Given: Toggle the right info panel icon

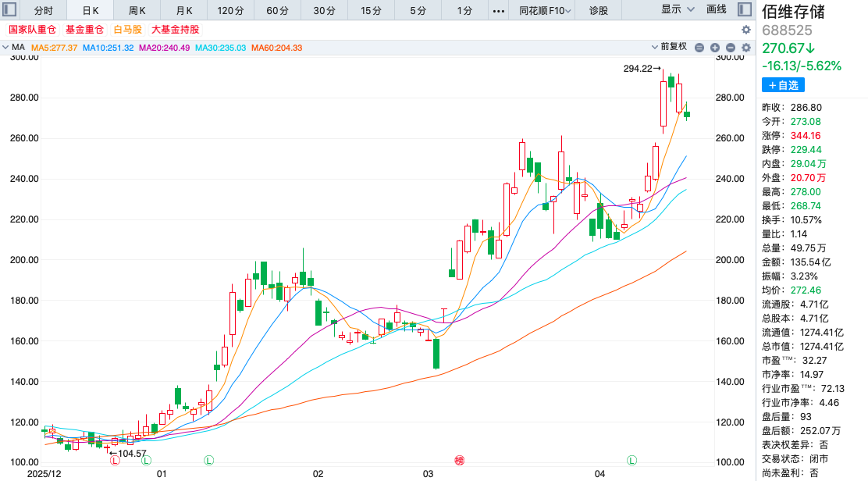Looking at the screenshot, I should (745, 10).
